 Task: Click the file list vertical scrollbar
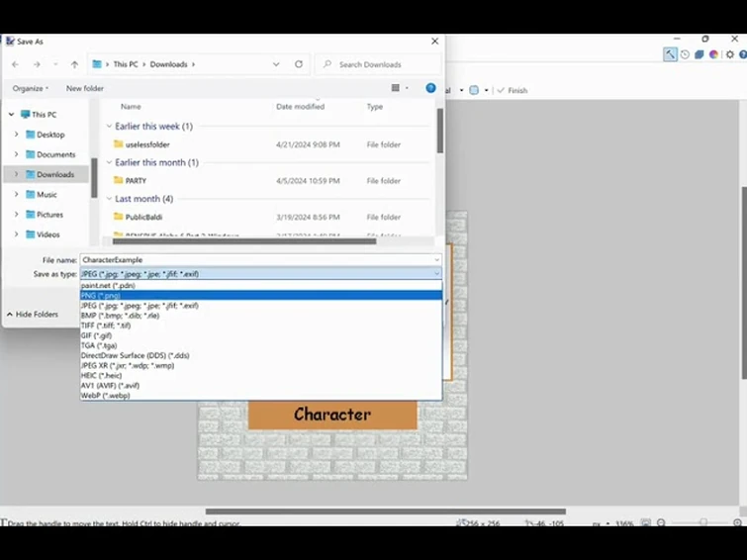click(440, 131)
